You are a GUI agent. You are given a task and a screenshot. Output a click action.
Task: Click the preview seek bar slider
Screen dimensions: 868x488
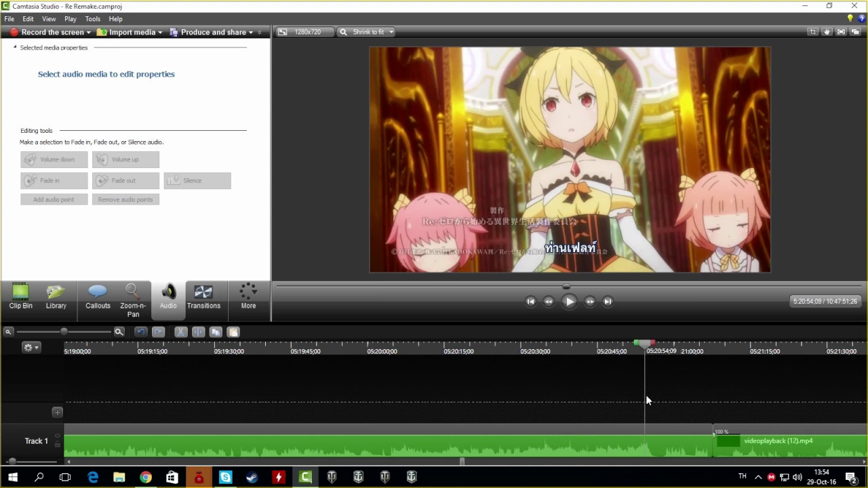pyautogui.click(x=566, y=287)
